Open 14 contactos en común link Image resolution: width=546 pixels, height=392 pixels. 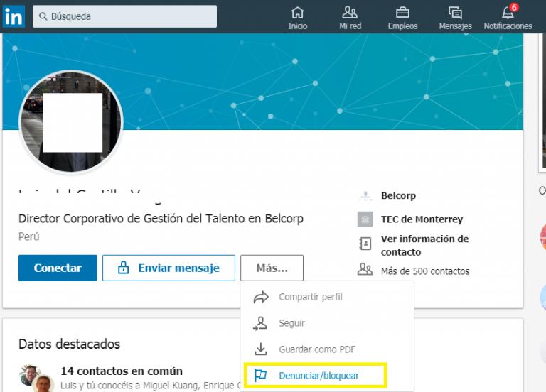click(x=122, y=371)
